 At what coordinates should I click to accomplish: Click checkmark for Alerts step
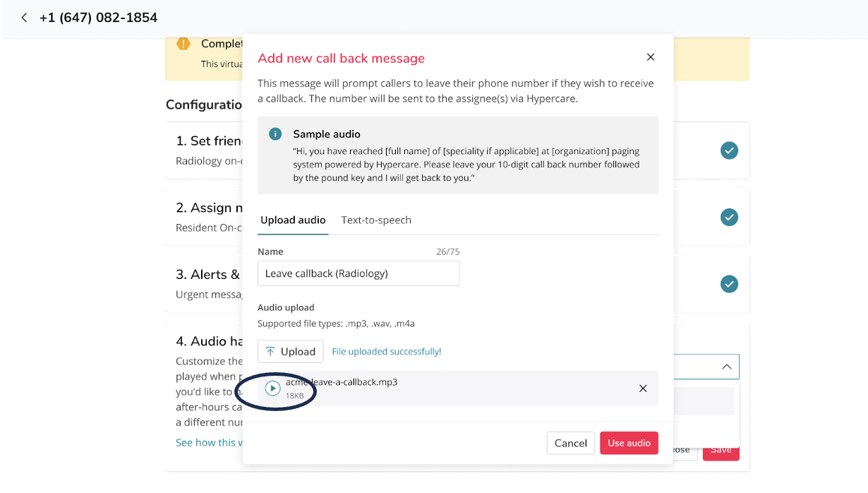pos(729,284)
